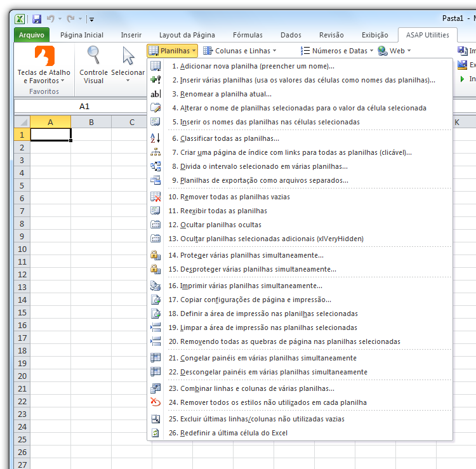This screenshot has height=469, width=476.
Task: Choose Ocultar planilhas selecionadas adicionais (xlVeryHidden)
Action: [x=300, y=239]
